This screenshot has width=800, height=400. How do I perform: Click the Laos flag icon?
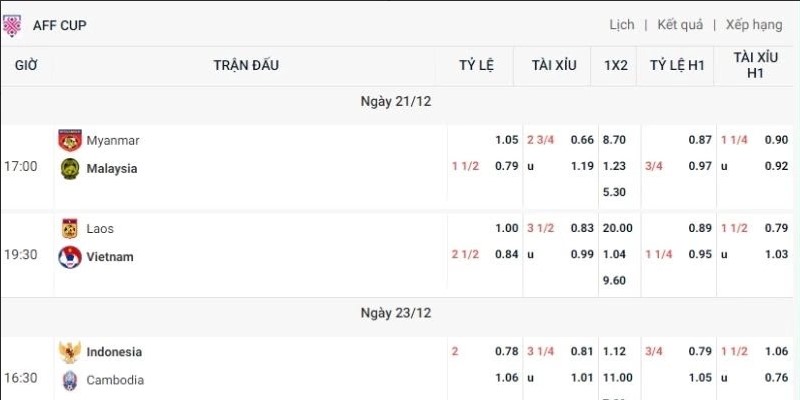click(x=69, y=228)
